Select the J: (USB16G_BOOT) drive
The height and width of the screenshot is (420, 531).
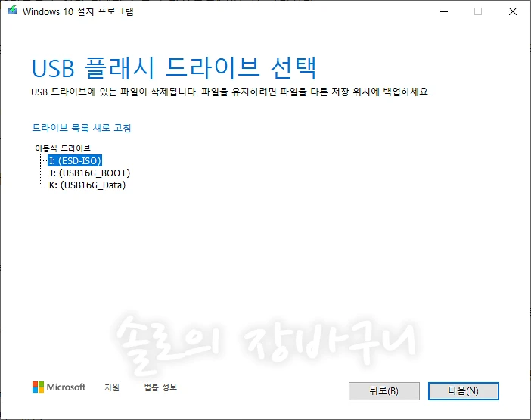[x=89, y=173]
